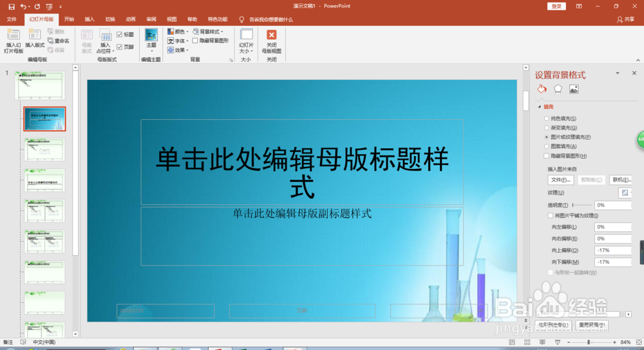Click the Share icon at top right
The width and height of the screenshot is (644, 350).
(x=625, y=19)
